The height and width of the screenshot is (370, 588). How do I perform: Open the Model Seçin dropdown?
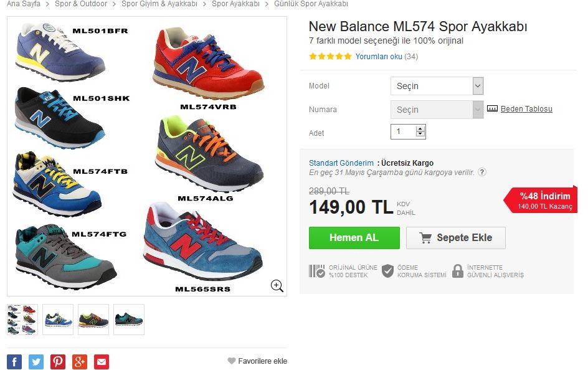click(436, 85)
